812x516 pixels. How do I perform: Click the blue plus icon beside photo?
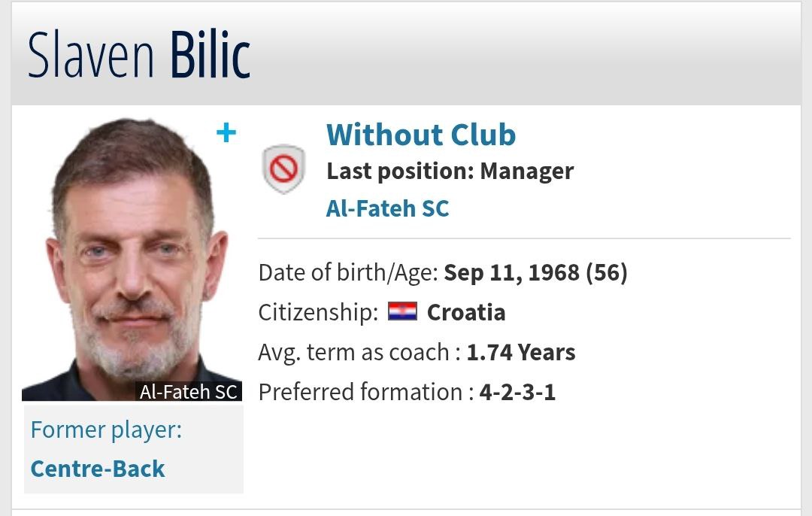226,134
